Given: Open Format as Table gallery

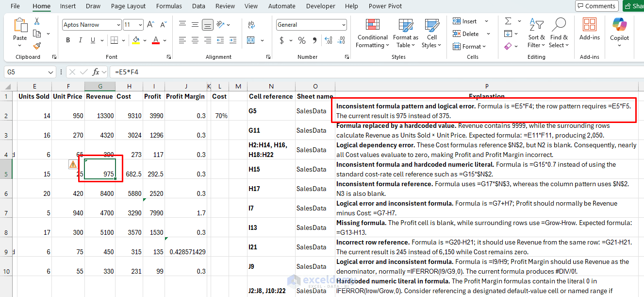Looking at the screenshot, I should [x=406, y=33].
